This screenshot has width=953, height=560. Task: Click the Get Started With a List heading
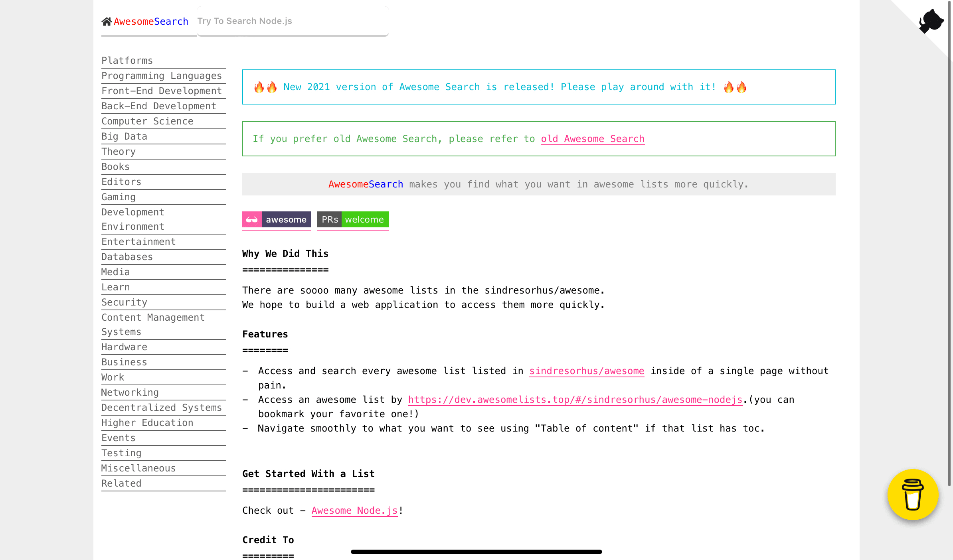click(308, 474)
